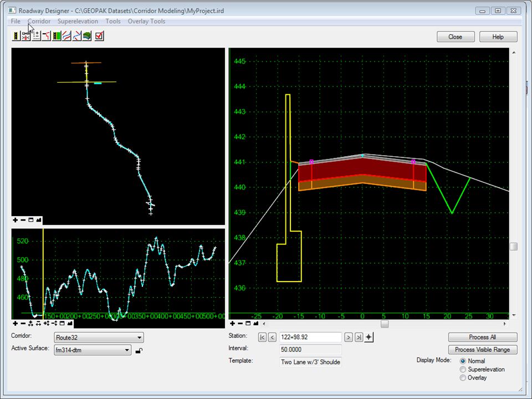The height and width of the screenshot is (399, 532).
Task: Open Active Surface dropdown showing fm314-dtm
Action: click(93, 350)
